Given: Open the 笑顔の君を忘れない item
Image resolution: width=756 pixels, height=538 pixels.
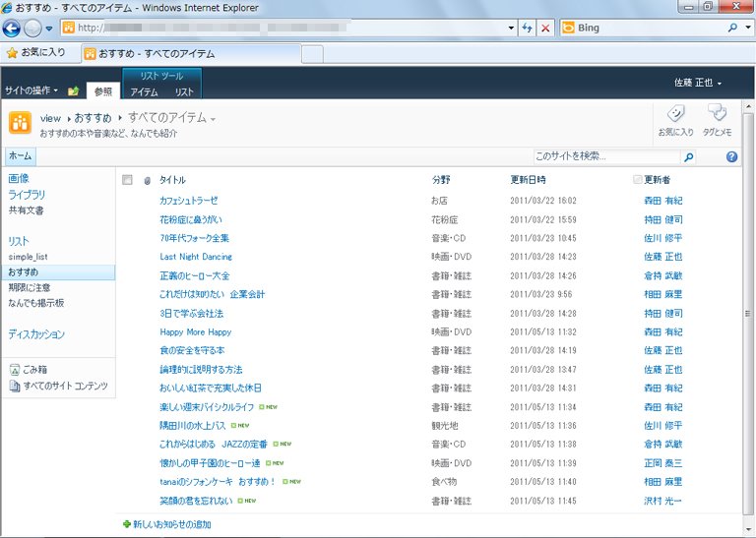Looking at the screenshot, I should coord(196,501).
